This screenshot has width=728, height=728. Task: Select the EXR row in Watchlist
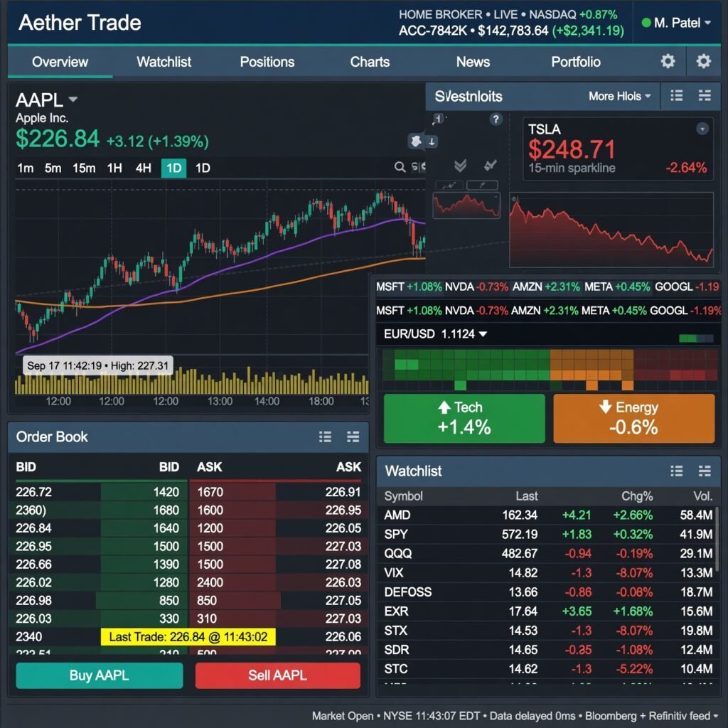pyautogui.click(x=548, y=611)
